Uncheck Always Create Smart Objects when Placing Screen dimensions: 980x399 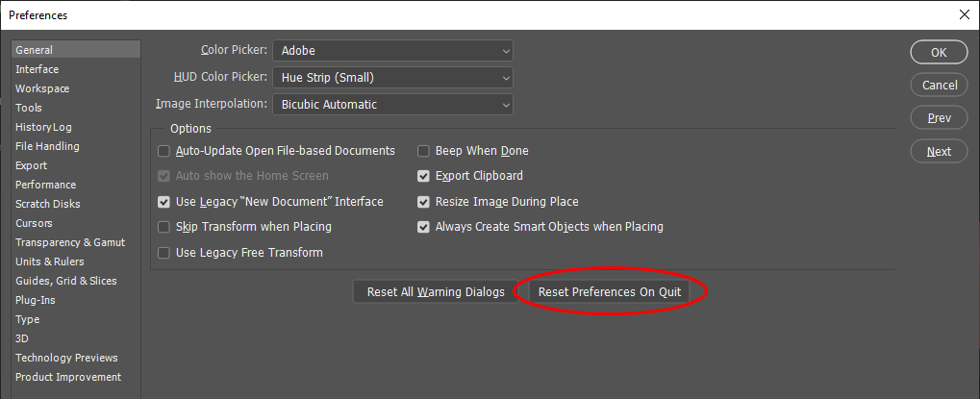click(423, 227)
